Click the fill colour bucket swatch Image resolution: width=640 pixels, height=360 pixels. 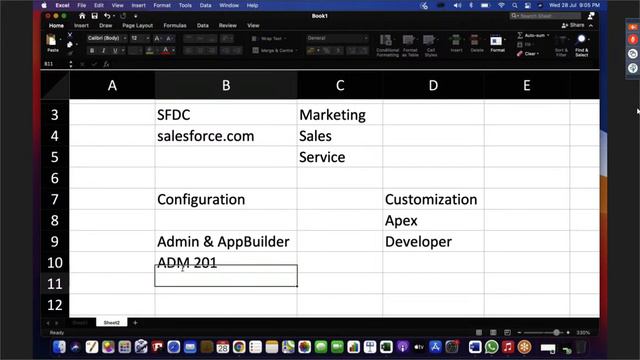click(x=150, y=51)
